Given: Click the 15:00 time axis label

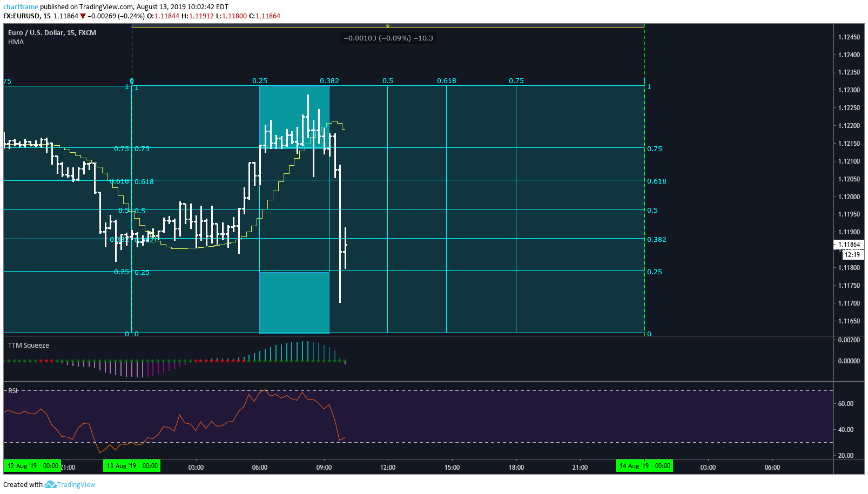Looking at the screenshot, I should tap(452, 468).
